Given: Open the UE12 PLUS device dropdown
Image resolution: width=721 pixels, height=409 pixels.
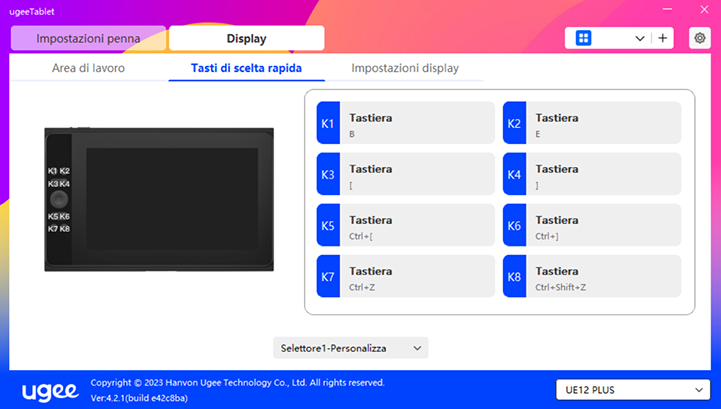Looking at the screenshot, I should 631,389.
